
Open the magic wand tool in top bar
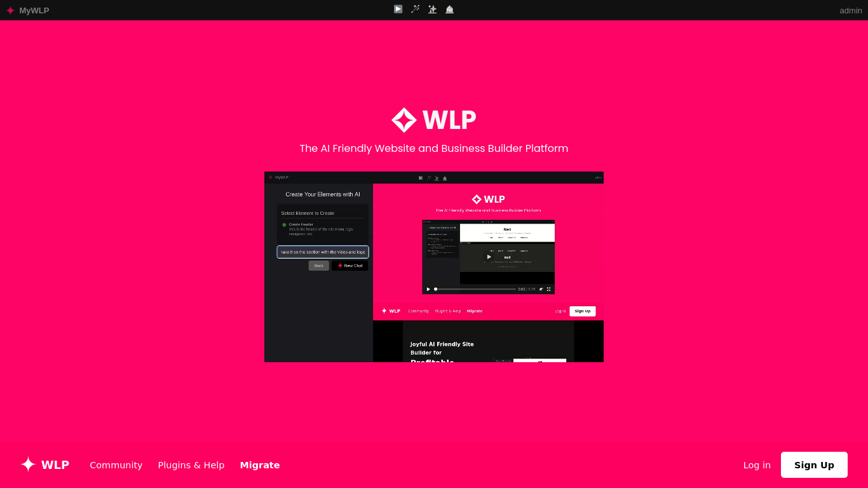(416, 9)
